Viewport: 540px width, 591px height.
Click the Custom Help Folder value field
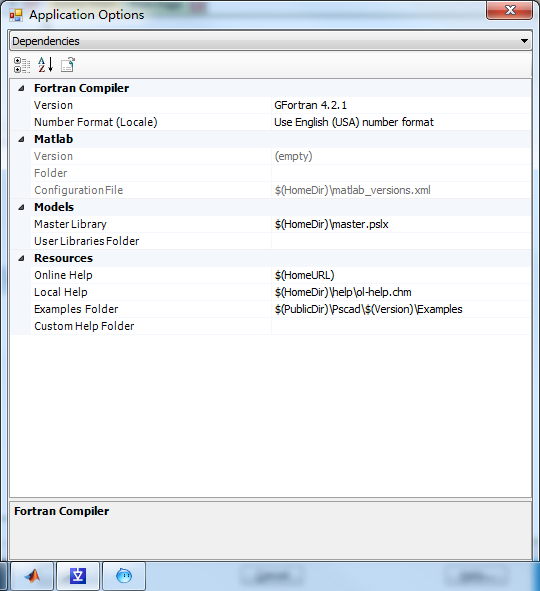[x=401, y=326]
